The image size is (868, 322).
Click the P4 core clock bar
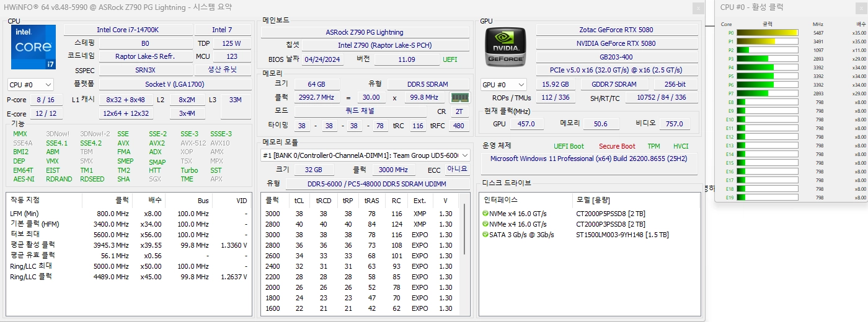tap(767, 67)
